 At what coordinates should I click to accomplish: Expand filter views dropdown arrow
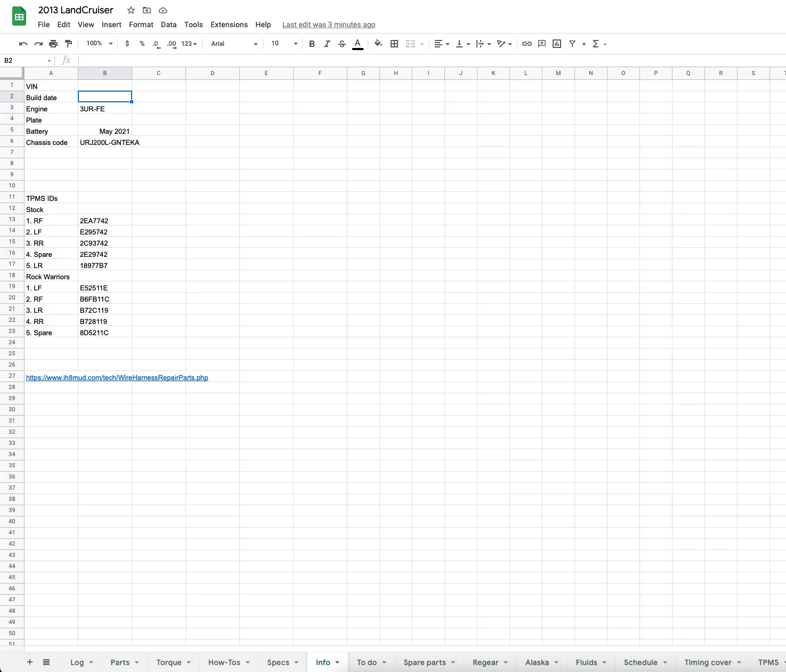pyautogui.click(x=584, y=44)
